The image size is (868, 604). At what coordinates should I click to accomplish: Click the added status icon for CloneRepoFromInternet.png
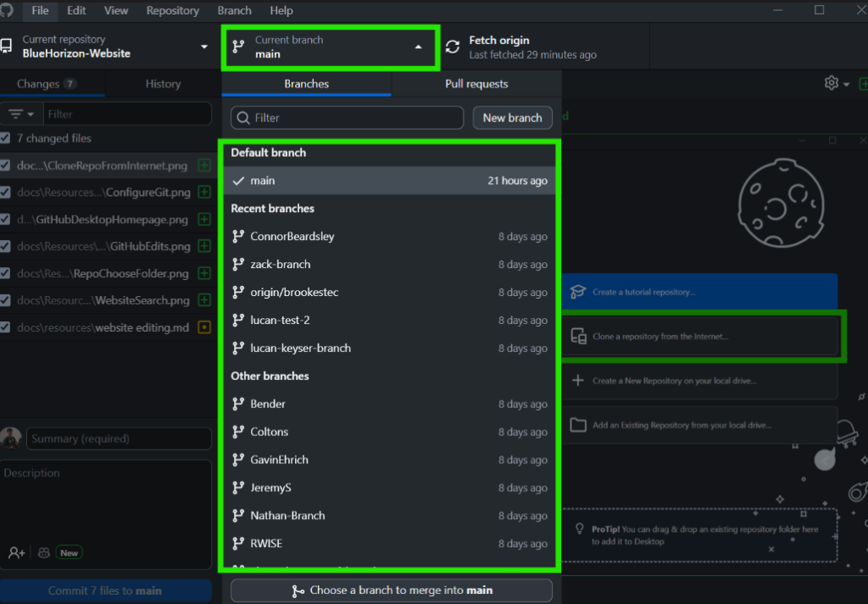(x=204, y=165)
